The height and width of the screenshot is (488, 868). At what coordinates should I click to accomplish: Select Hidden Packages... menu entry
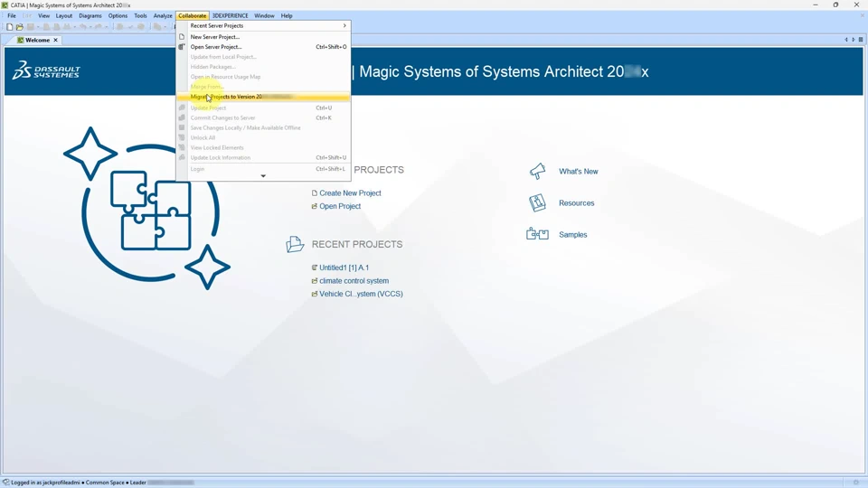pyautogui.click(x=263, y=66)
